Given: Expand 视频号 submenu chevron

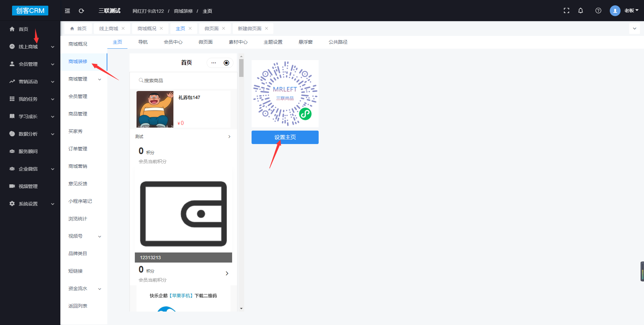Looking at the screenshot, I should coord(100,236).
